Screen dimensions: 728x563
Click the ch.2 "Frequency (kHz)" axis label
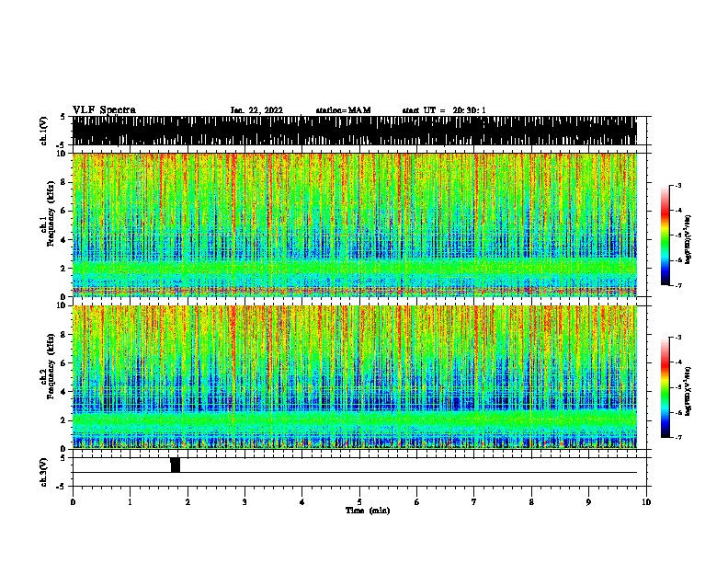click(x=51, y=366)
